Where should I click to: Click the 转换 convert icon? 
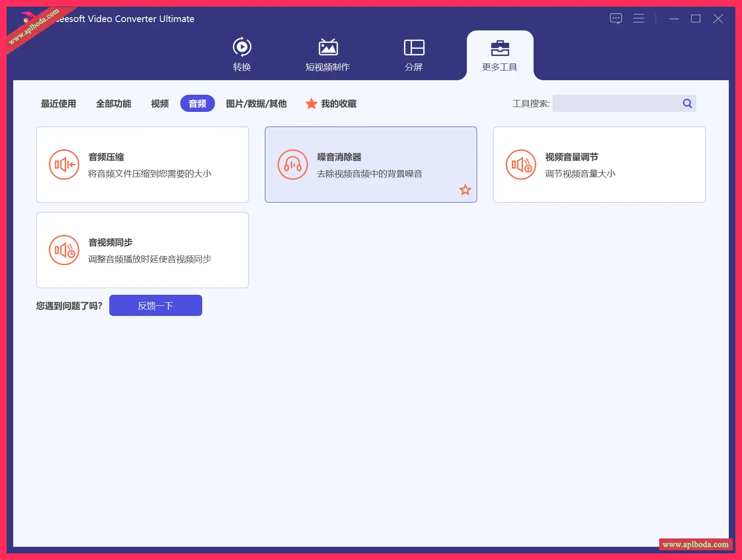(241, 47)
